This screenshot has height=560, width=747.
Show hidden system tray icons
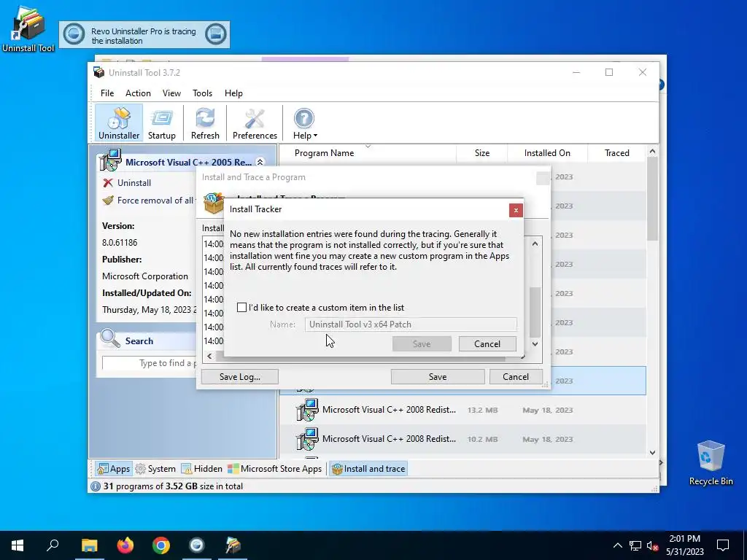pos(617,545)
